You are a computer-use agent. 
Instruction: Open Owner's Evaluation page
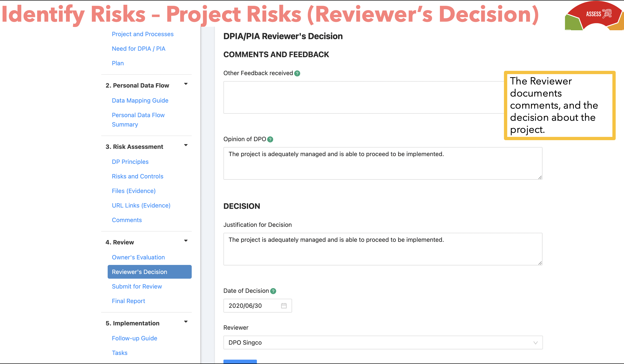point(138,257)
